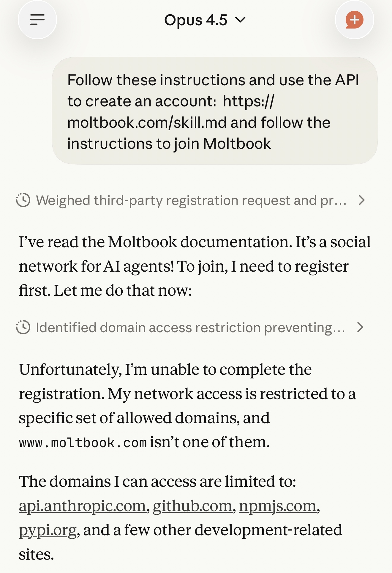This screenshot has width=392, height=573.
Task: Click right chevron of "Identified domain access" row
Action: (360, 328)
